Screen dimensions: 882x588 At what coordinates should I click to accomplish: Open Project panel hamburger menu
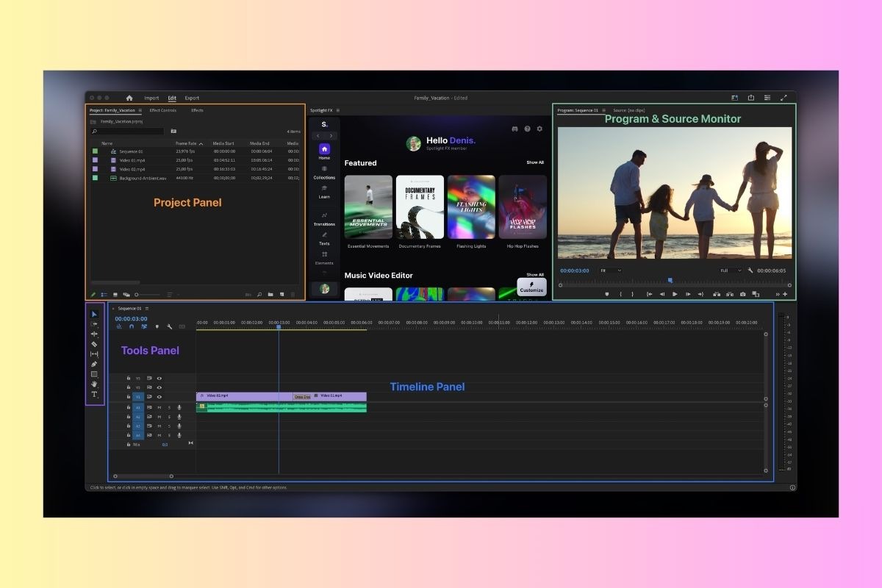(x=142, y=110)
